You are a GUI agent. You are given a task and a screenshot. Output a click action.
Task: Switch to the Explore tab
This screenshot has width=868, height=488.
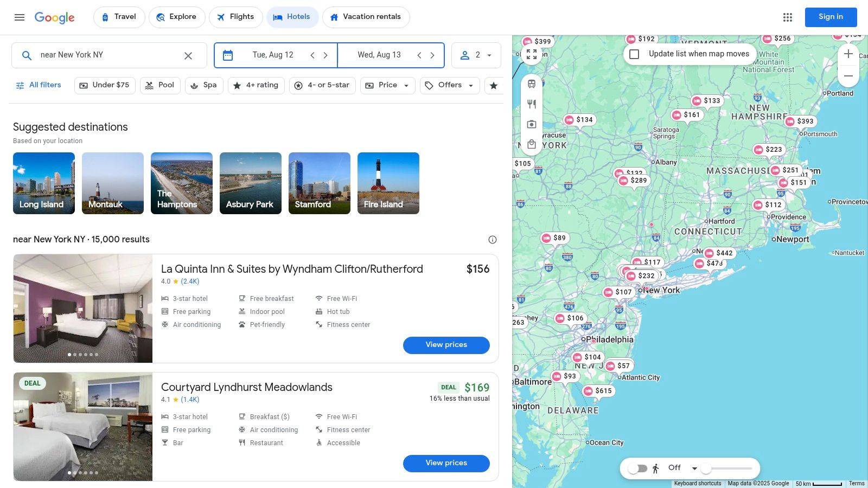pos(177,17)
